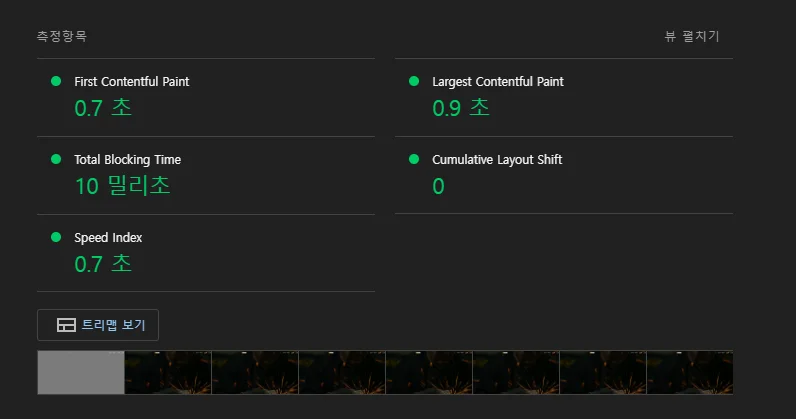Screen dimensions: 796x419
Task: Click the green status dot for Total Blocking Time
Action: click(x=56, y=159)
